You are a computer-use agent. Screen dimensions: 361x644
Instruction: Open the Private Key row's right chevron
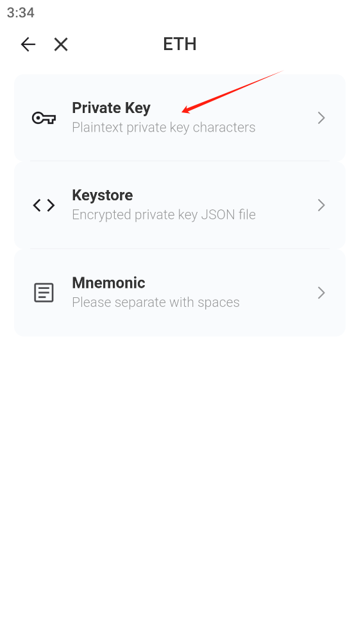click(321, 118)
